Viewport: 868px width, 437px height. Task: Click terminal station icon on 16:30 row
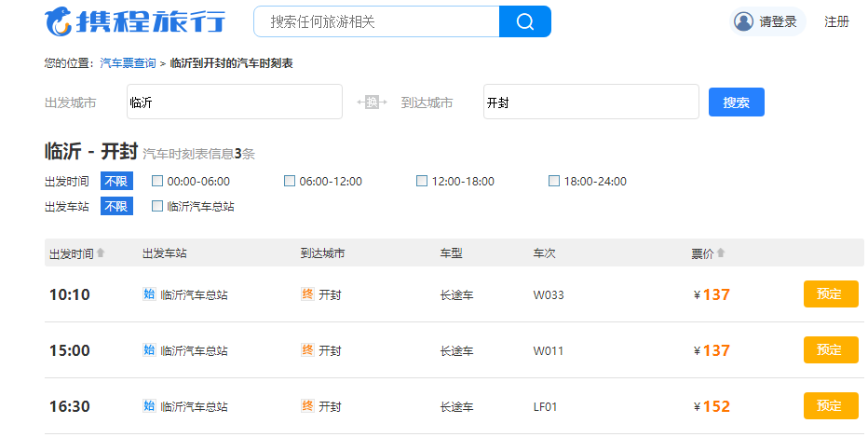pos(307,406)
